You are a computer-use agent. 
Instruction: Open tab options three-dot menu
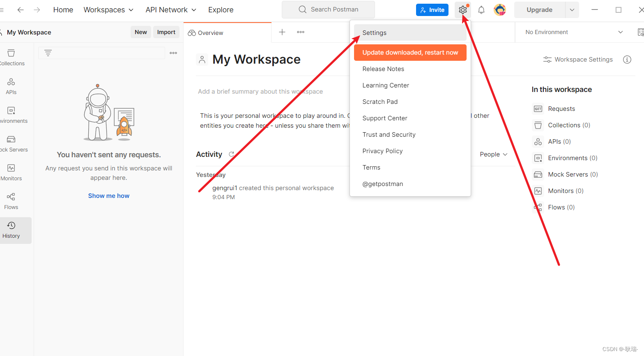(x=301, y=32)
